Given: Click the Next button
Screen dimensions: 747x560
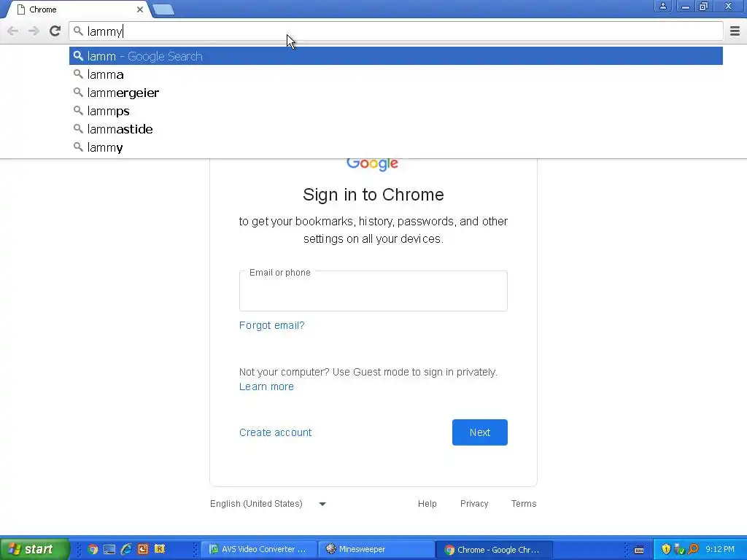Looking at the screenshot, I should [480, 432].
